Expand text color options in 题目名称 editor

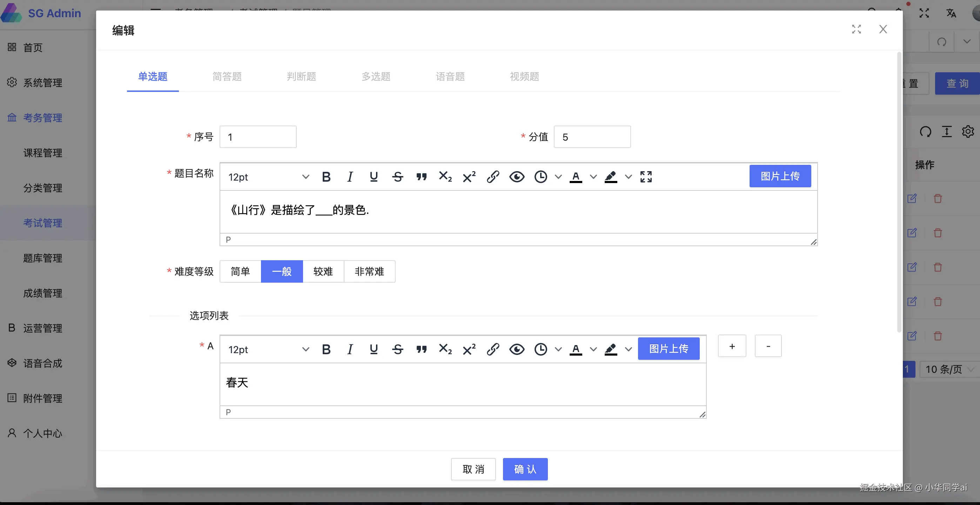coord(593,177)
